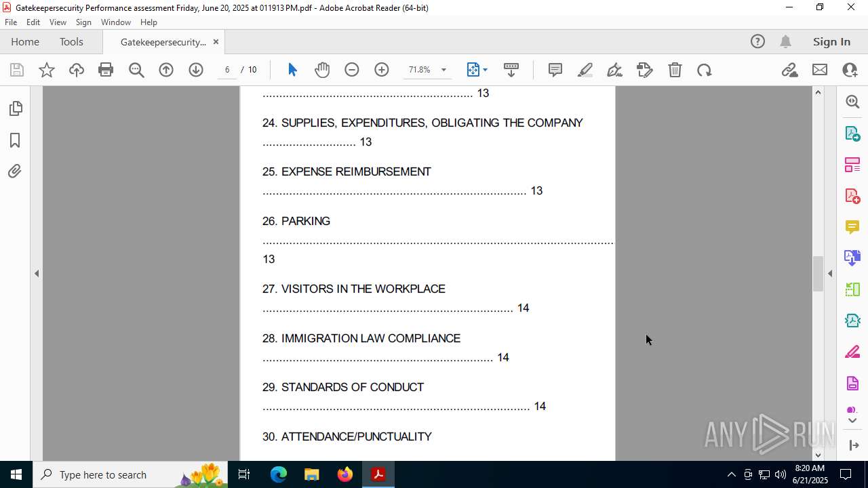The image size is (868, 488).
Task: Activate the hand pan tool
Action: [322, 70]
